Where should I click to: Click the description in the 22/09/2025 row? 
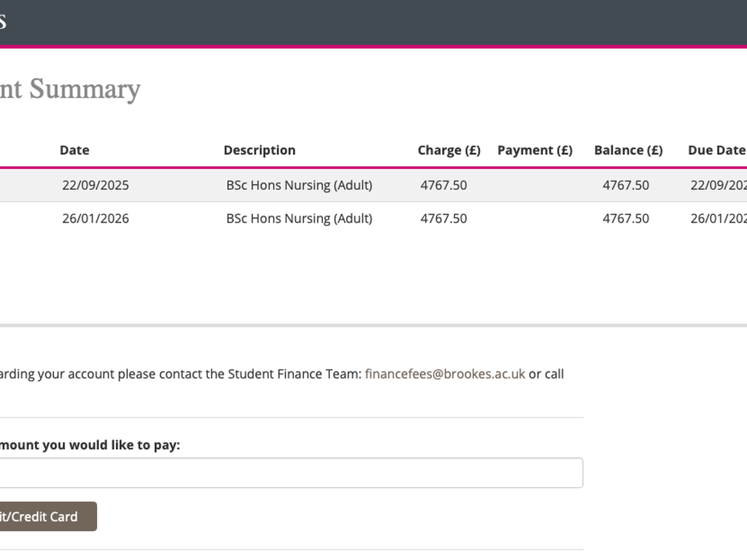pos(299,185)
